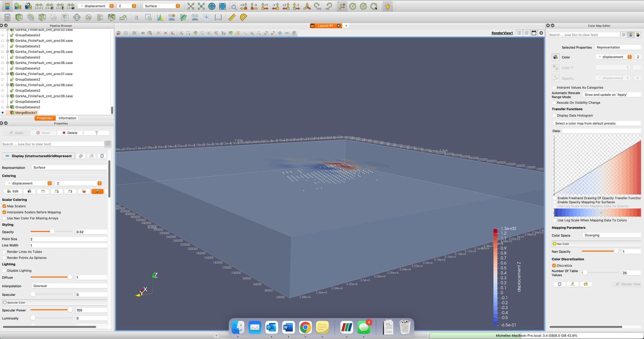
Task: Click Edit Color Map button in Coloring row
Action: [13, 191]
